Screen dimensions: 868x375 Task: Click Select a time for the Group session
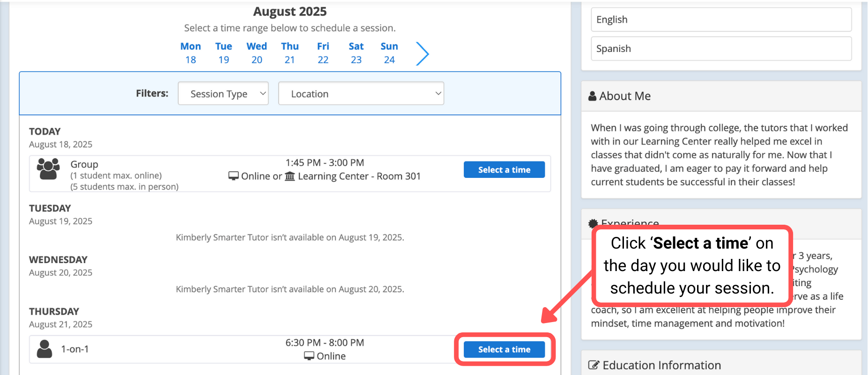pos(504,169)
